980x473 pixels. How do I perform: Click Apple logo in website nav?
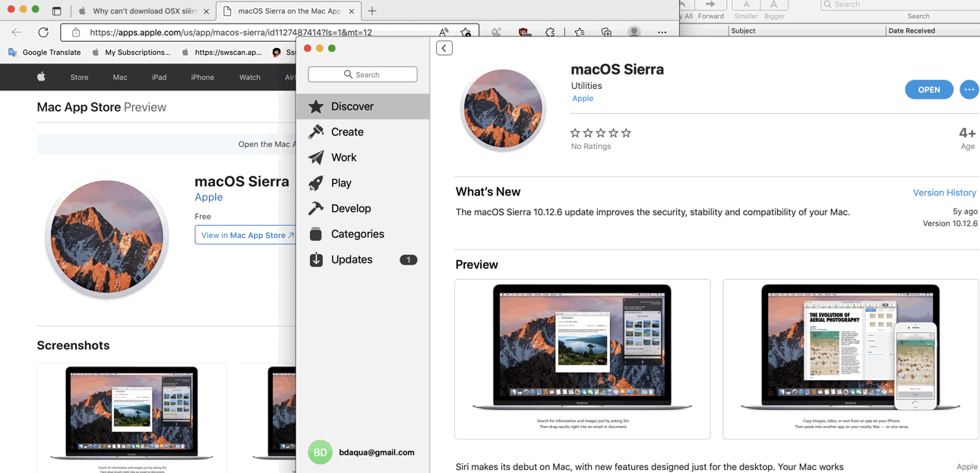click(x=41, y=77)
